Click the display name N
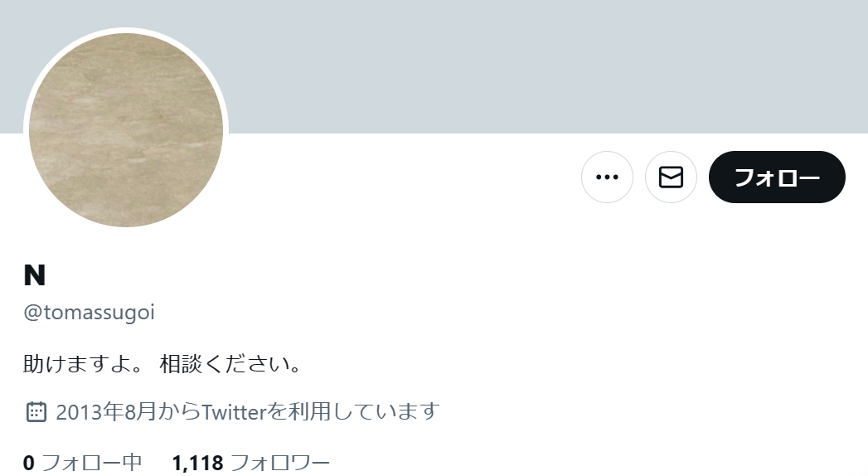This screenshot has width=868, height=476. 34,275
